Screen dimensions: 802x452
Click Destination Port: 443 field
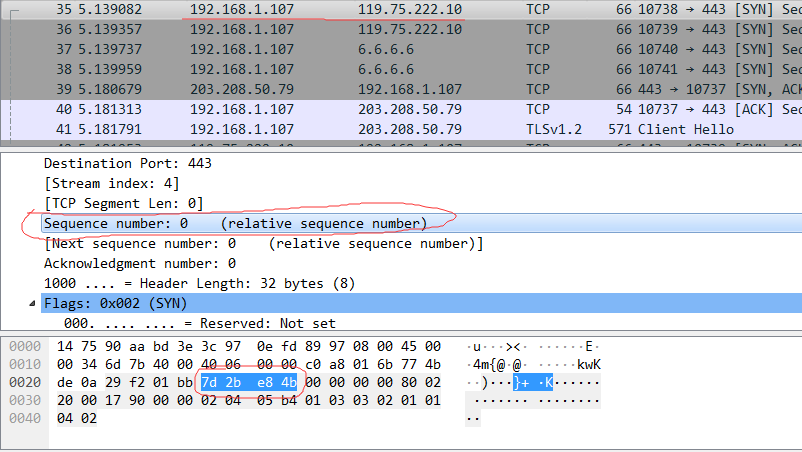pos(128,163)
